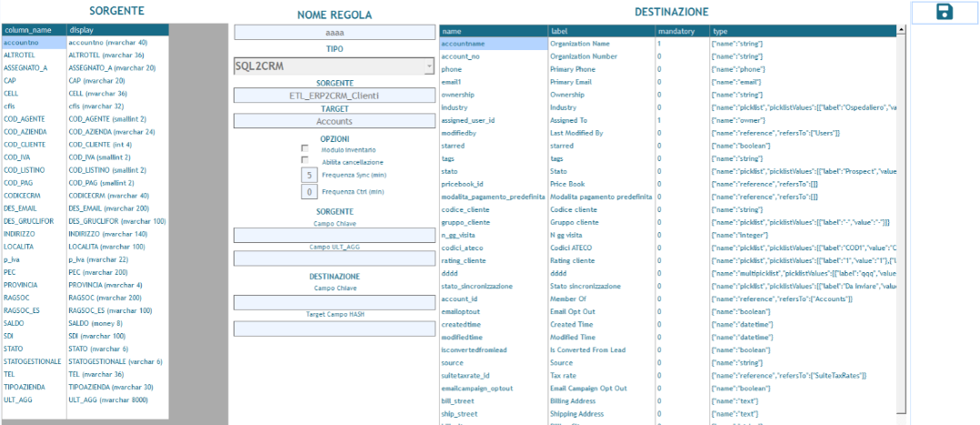The width and height of the screenshot is (980, 425).
Task: Select the accountno row in source table
Action: 34,43
